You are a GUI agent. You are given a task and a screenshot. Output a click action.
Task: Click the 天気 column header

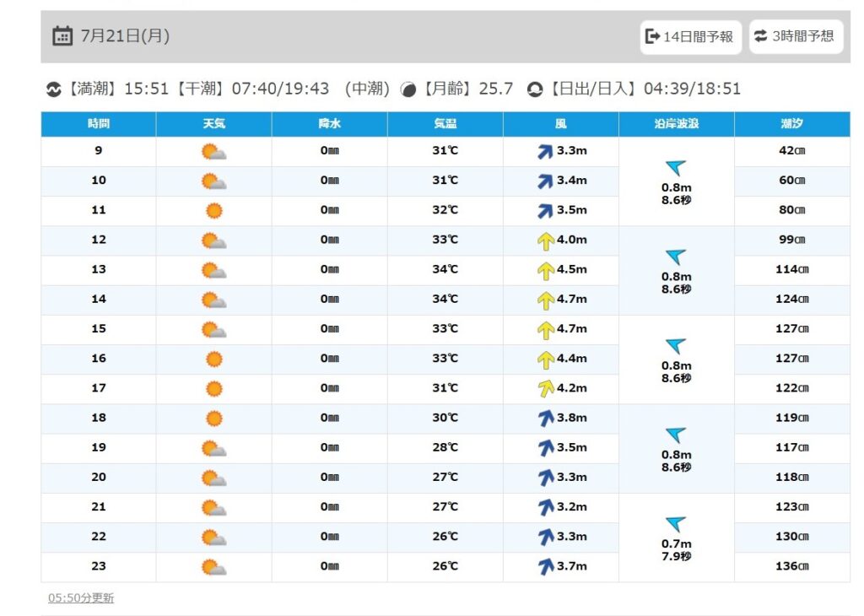click(x=213, y=124)
